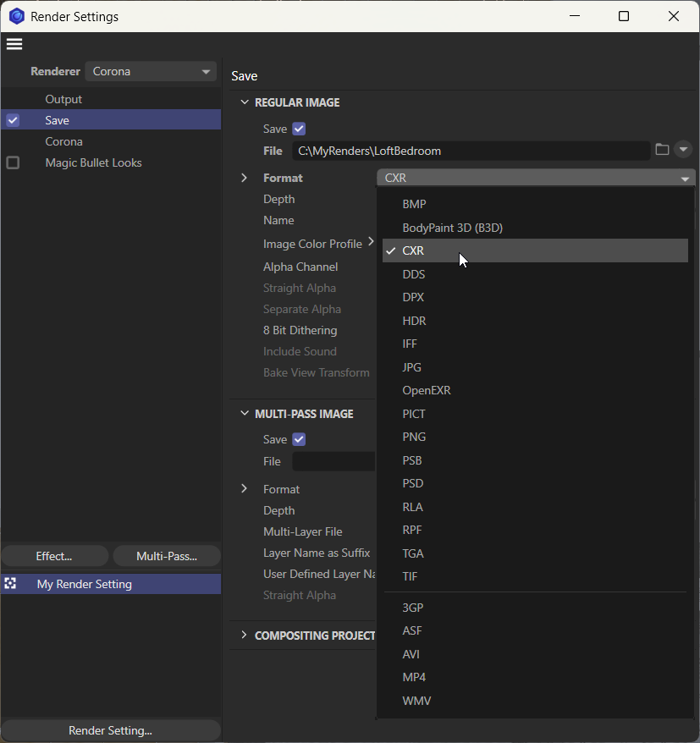Enable the Magic Bullet Looks checkbox
The width and height of the screenshot is (700, 743).
pos(13,162)
